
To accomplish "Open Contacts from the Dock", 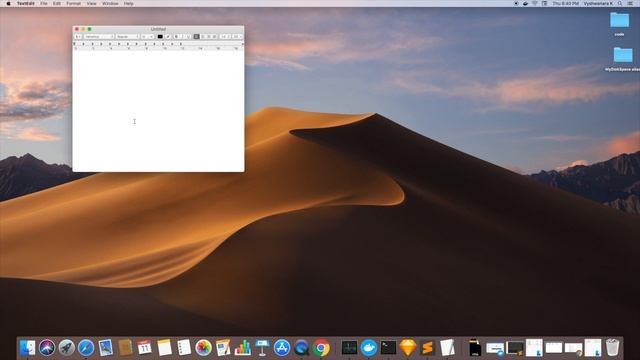I will point(125,348).
